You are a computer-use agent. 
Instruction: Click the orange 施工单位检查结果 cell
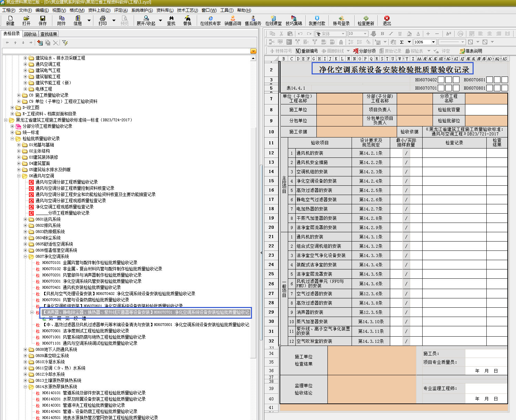372,360
